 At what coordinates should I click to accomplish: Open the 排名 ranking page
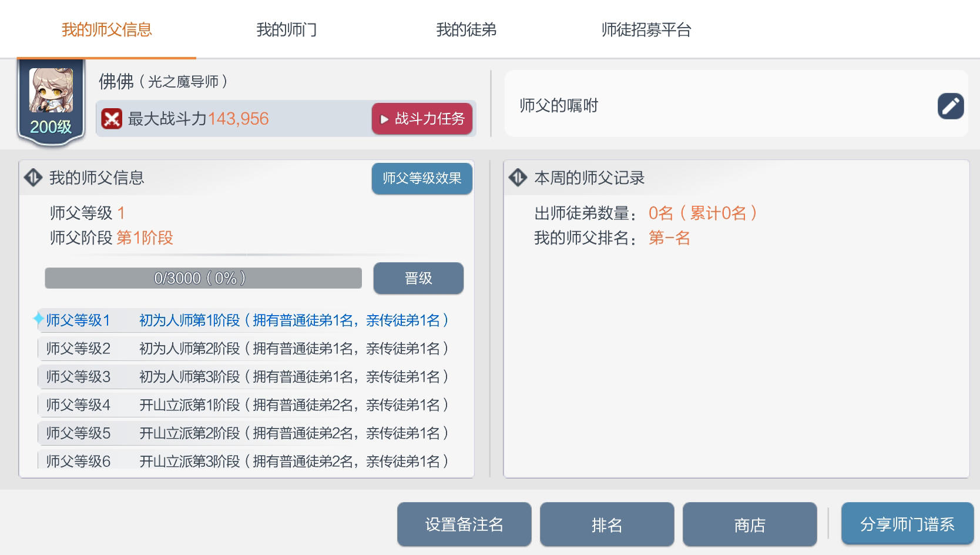606,524
